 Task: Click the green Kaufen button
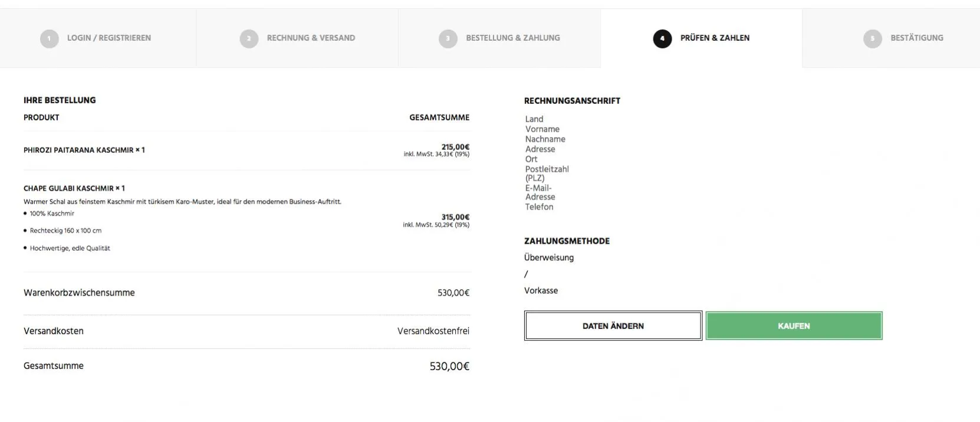(794, 326)
